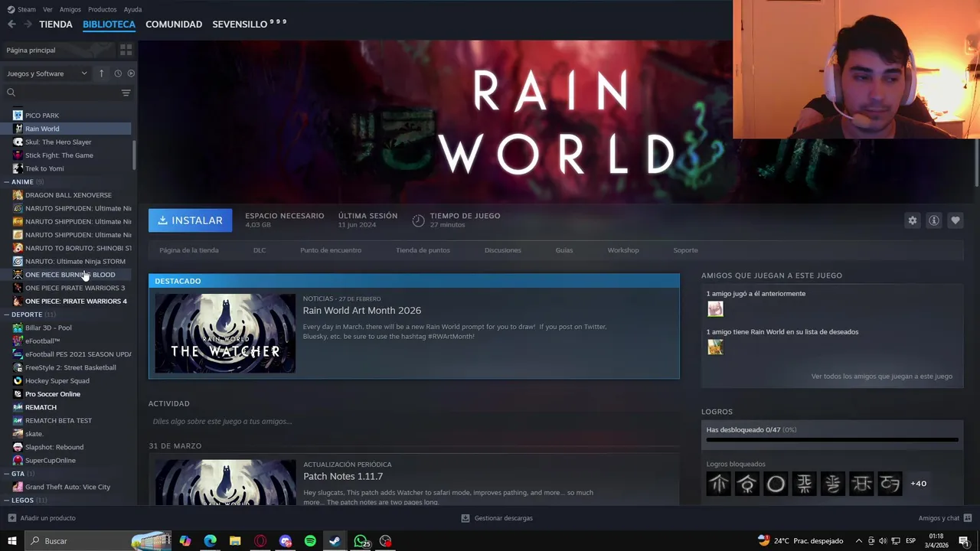Open Rain World settings gear
The image size is (980, 551).
point(912,220)
